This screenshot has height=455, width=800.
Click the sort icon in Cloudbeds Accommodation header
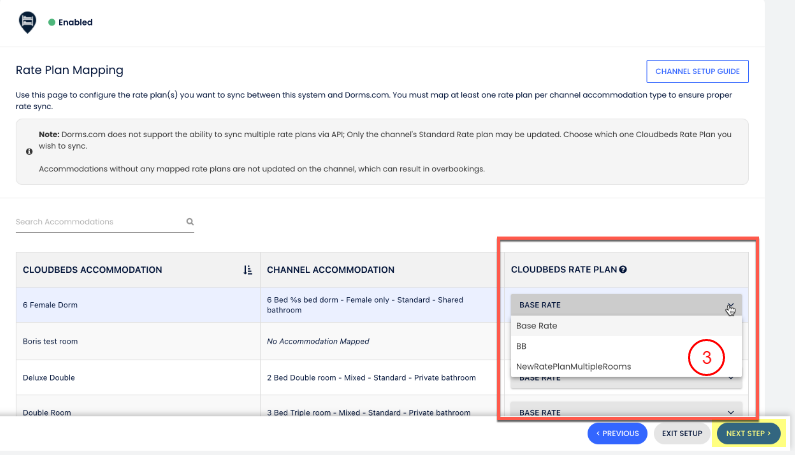point(247,270)
